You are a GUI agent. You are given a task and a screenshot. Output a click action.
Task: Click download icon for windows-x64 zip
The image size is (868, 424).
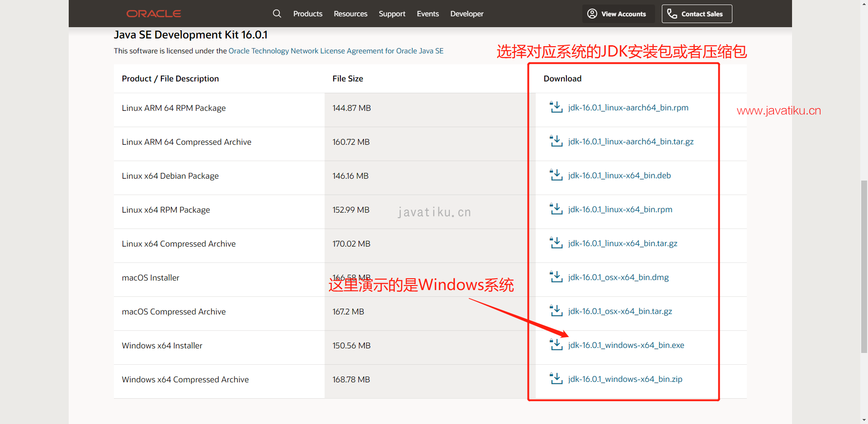[556, 379]
